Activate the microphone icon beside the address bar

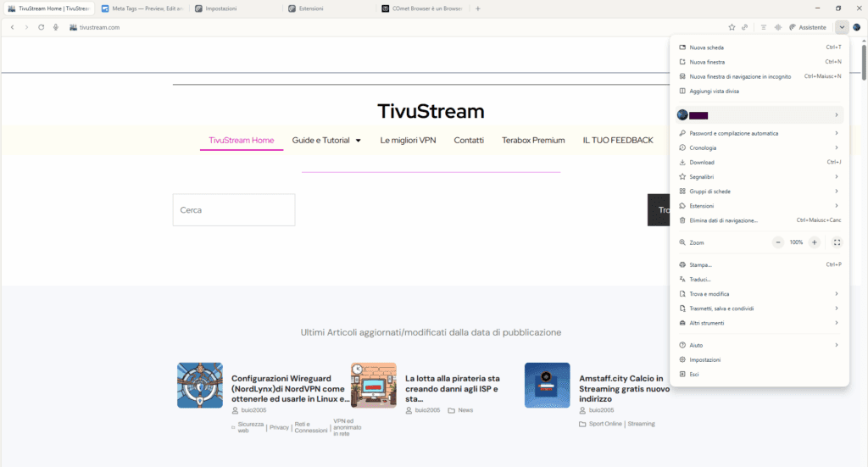click(56, 27)
